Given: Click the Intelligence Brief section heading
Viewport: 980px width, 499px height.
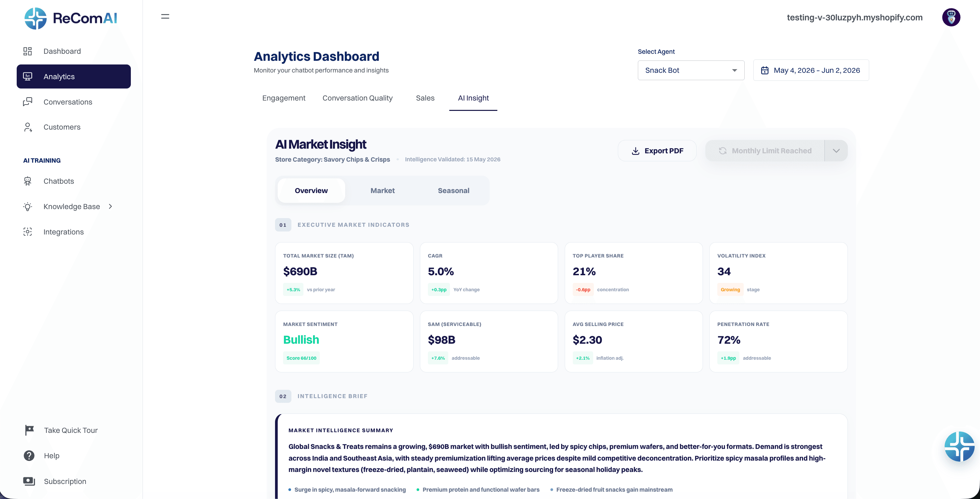Looking at the screenshot, I should point(332,396).
